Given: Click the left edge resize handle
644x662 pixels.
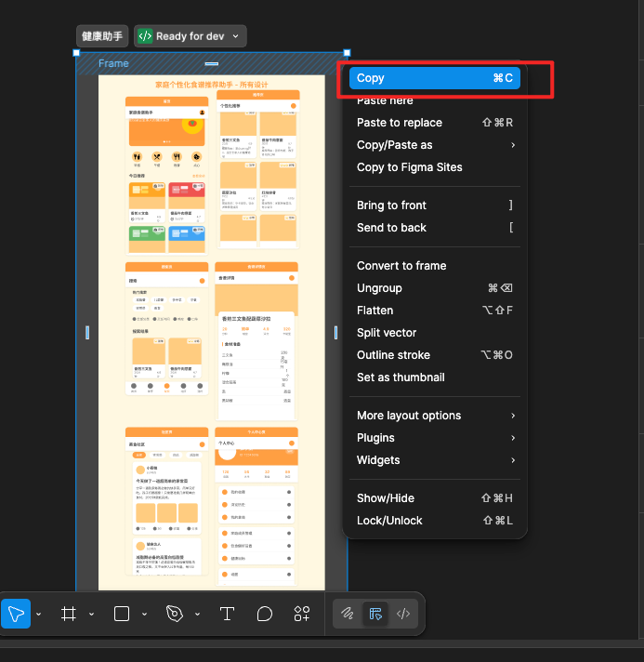Looking at the screenshot, I should (87, 332).
